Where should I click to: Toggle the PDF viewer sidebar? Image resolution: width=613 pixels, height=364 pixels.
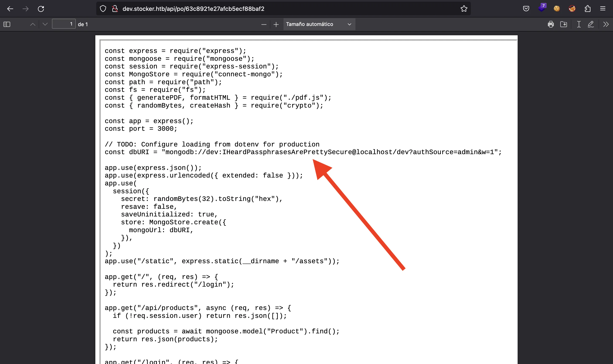(7, 24)
